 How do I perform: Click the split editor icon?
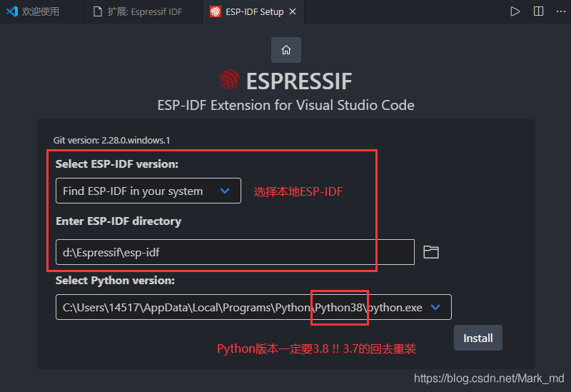tap(538, 11)
